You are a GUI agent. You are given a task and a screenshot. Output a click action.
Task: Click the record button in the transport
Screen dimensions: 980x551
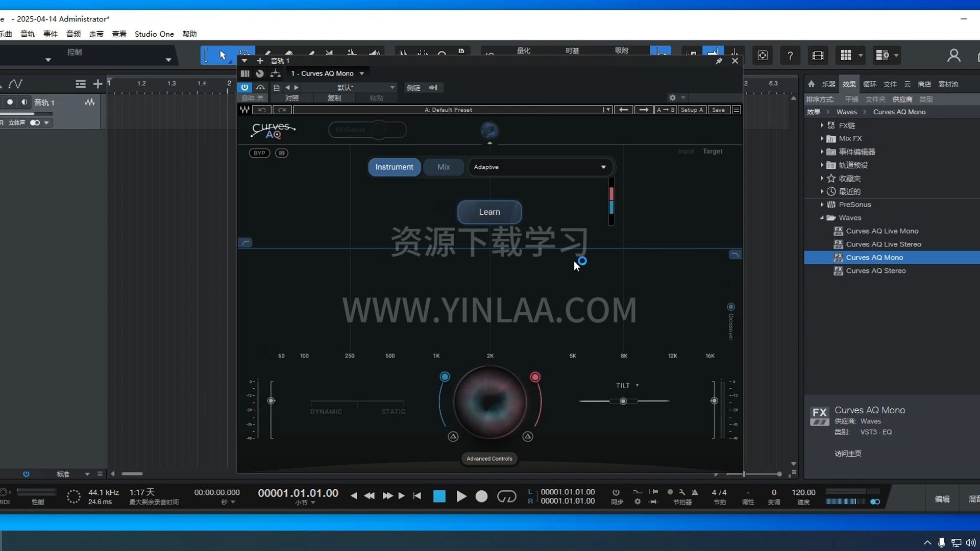481,496
